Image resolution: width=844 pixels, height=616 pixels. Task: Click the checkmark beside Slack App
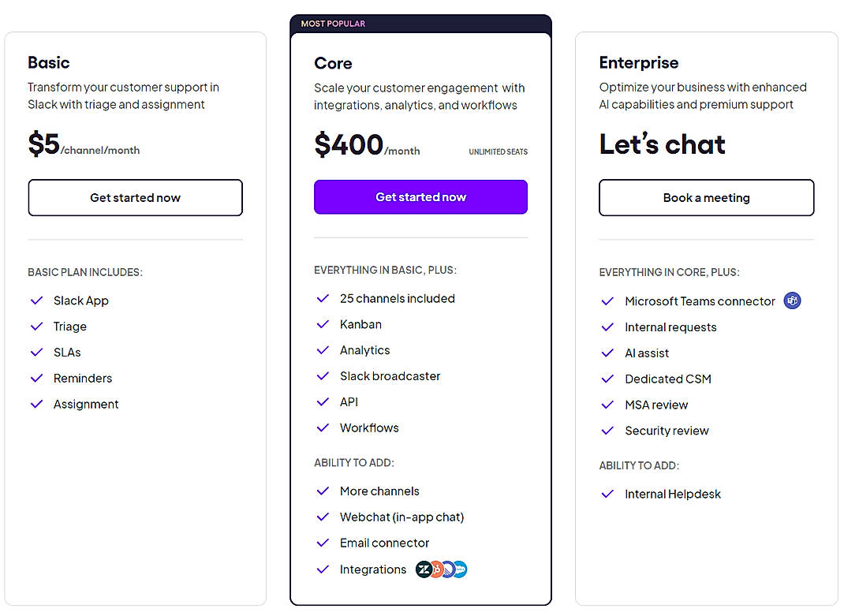coord(36,300)
